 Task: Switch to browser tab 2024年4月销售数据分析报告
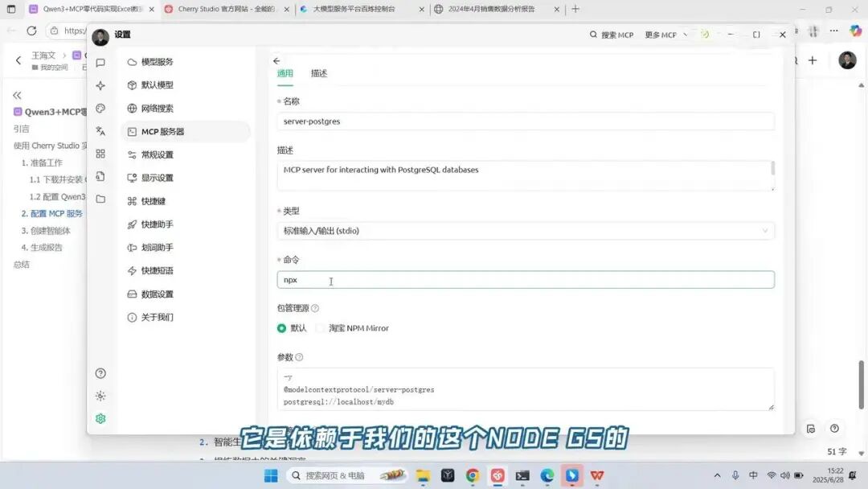coord(492,9)
